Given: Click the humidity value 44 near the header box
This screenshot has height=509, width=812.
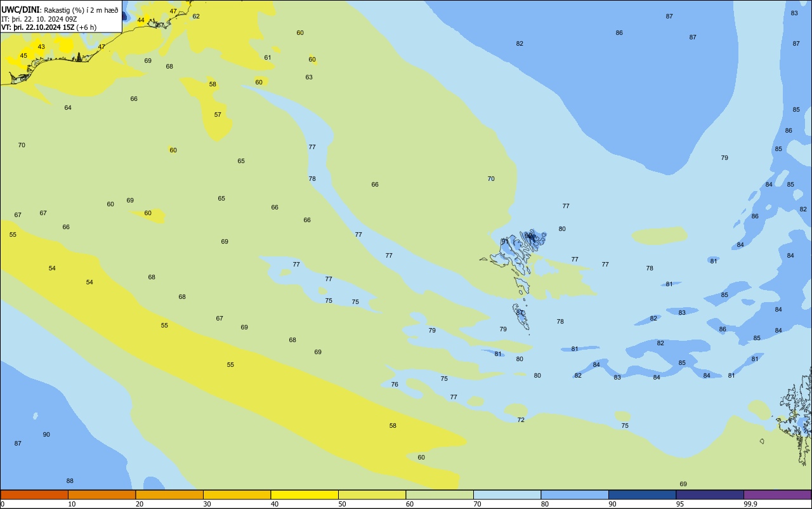Looking at the screenshot, I should pyautogui.click(x=141, y=20).
